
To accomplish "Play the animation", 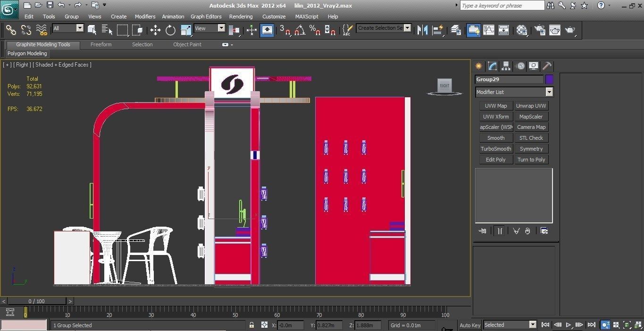I will (x=569, y=325).
